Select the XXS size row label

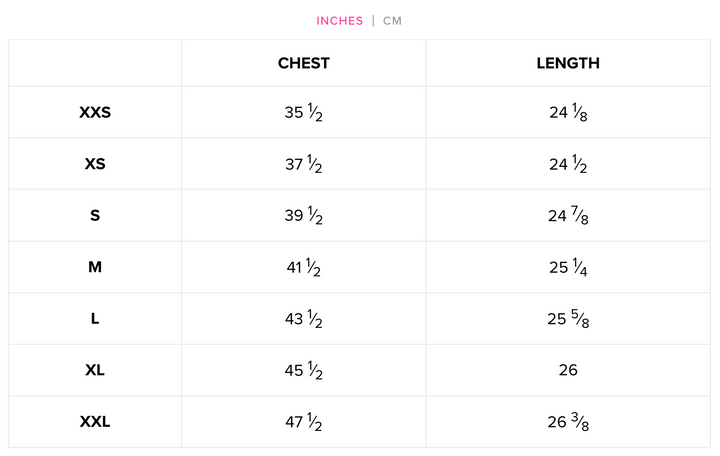point(95,113)
